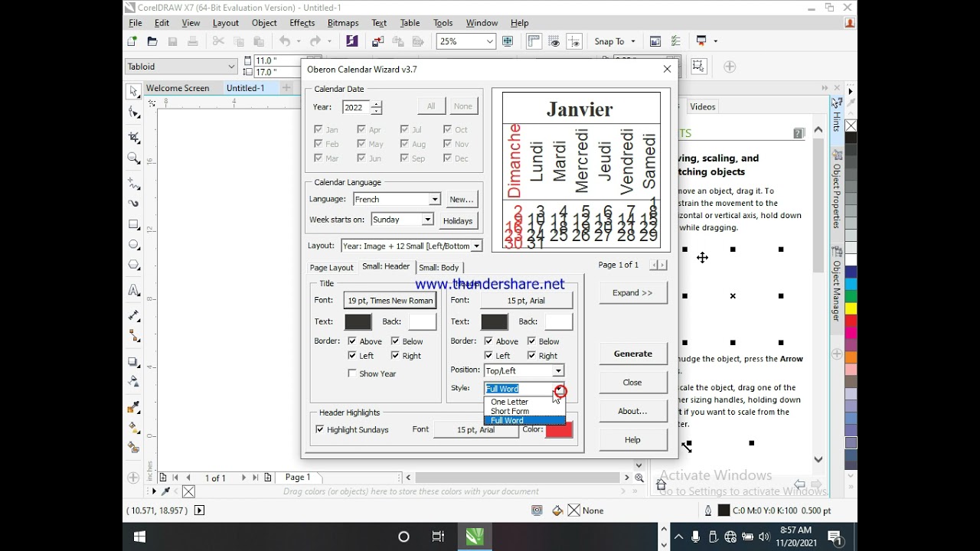This screenshot has width=980, height=551.
Task: Select the Ellipse tool
Action: pos(134,245)
